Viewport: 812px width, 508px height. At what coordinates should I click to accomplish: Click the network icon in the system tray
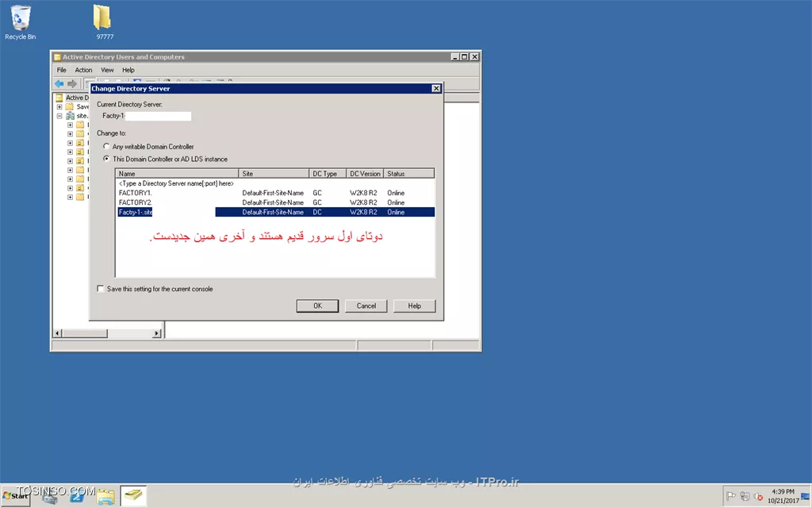[x=745, y=496]
